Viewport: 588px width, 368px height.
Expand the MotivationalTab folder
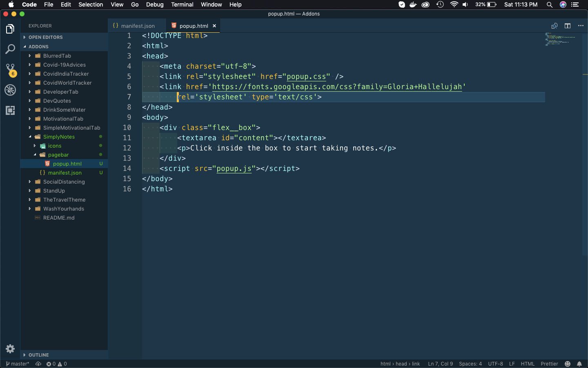tap(64, 119)
